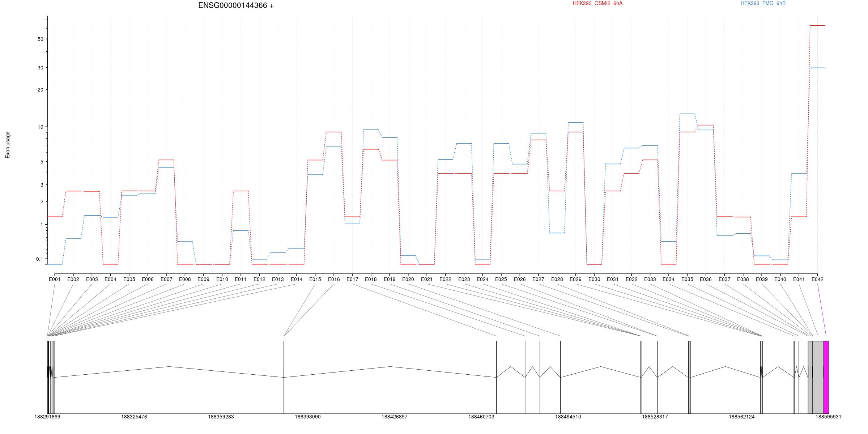The image size is (868, 434).
Task: Click genomic coordinate 188291669
Action: click(47, 417)
